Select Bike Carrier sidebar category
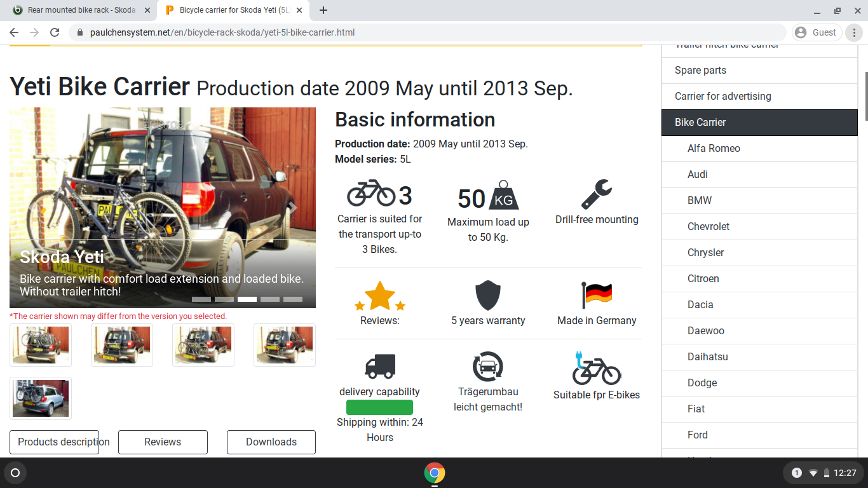Image resolution: width=868 pixels, height=488 pixels. [x=759, y=123]
